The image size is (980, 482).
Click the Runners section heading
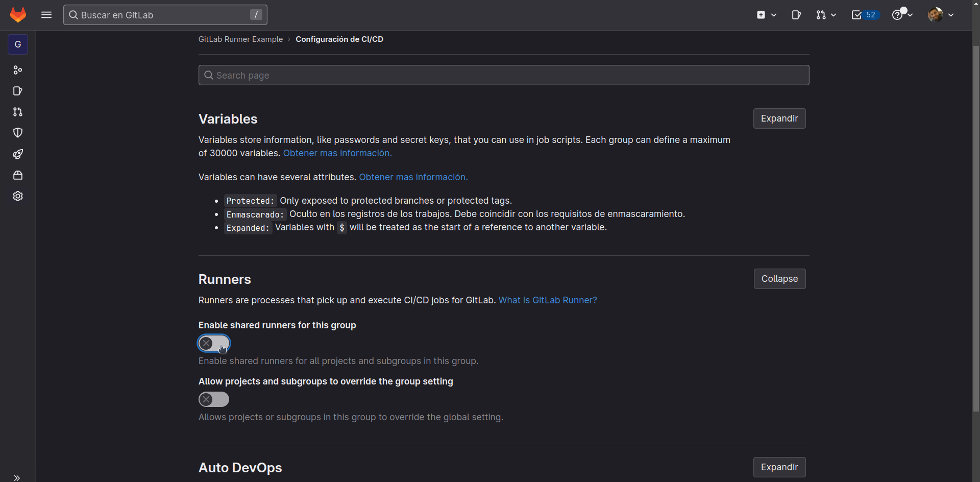point(225,279)
